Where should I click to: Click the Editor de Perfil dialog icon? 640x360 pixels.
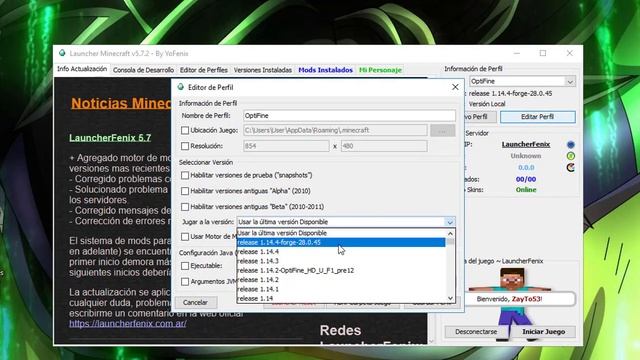point(180,87)
